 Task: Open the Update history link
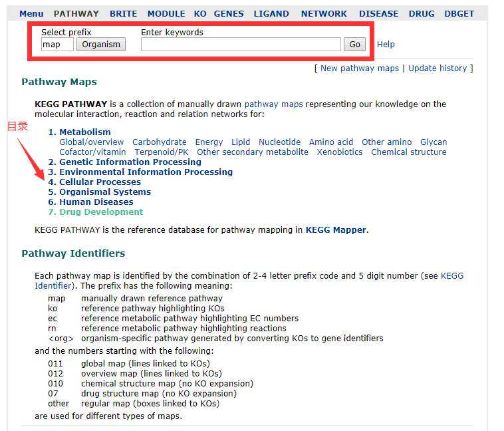click(438, 69)
